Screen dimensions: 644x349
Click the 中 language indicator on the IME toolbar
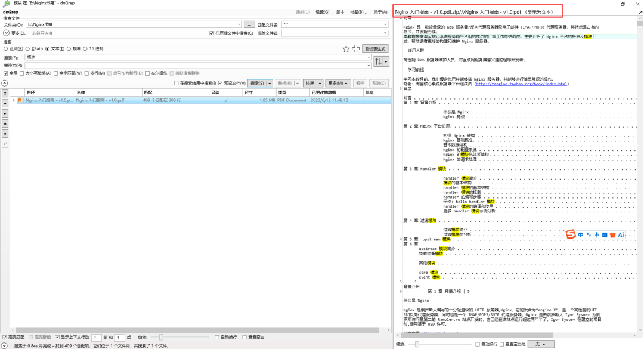[580, 234]
